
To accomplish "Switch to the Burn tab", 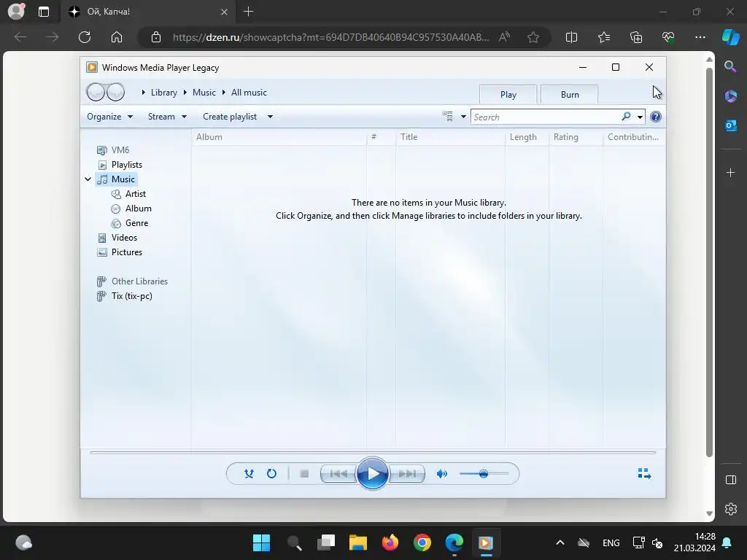I will (570, 94).
